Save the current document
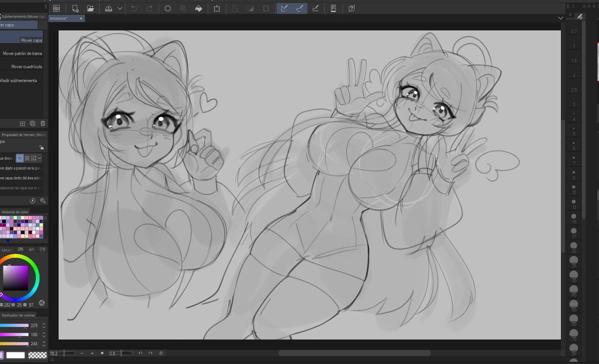This screenshot has height=364, width=599. point(109,8)
